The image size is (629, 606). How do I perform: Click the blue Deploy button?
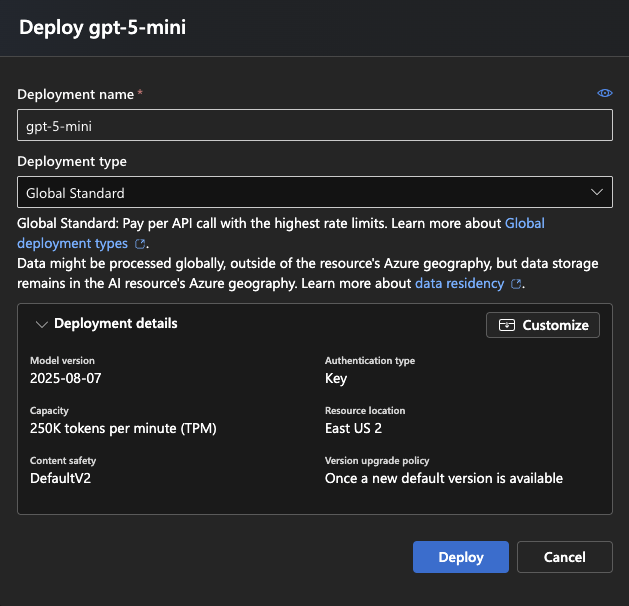460,557
